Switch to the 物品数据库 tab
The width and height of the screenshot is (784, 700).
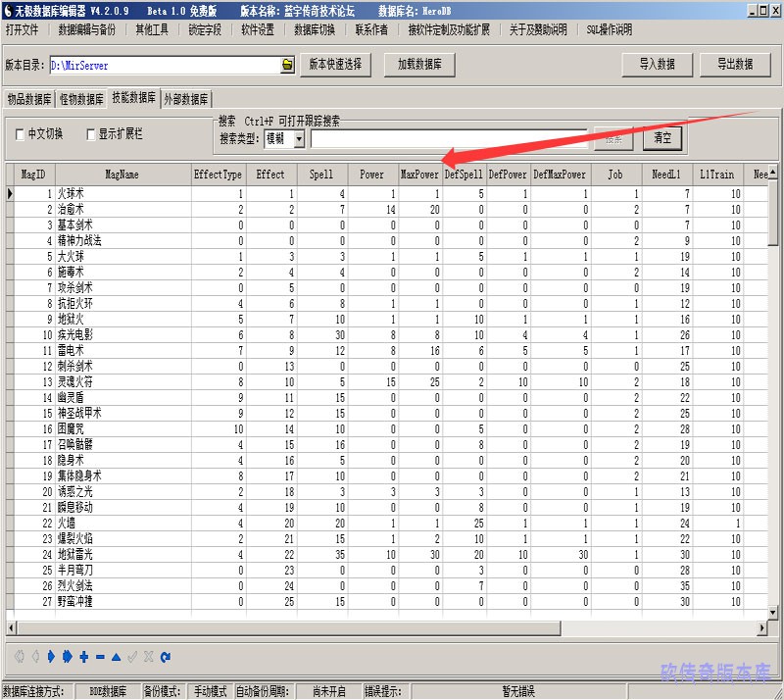pos(29,99)
